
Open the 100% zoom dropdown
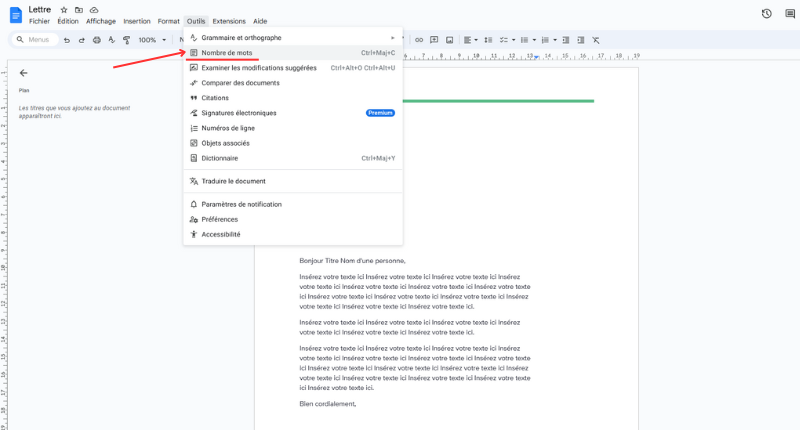(x=152, y=40)
